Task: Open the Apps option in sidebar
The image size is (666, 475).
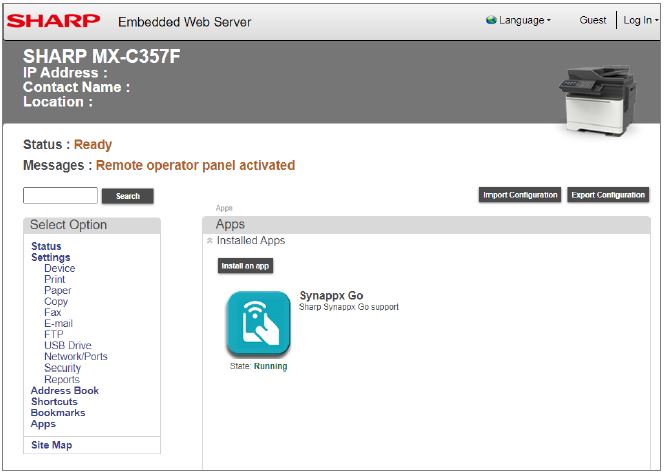Action: (43, 424)
